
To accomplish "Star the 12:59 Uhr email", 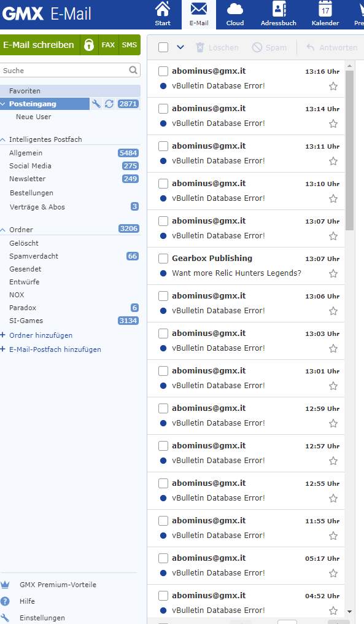I will click(333, 423).
